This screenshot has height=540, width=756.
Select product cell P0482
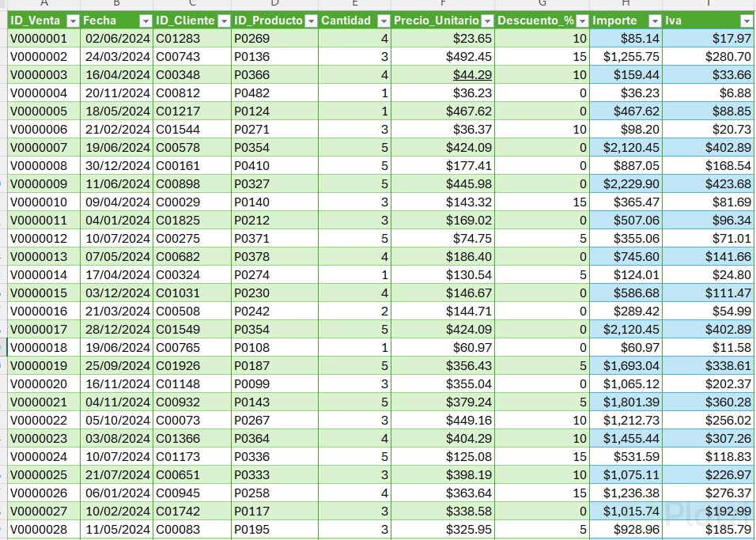275,93
